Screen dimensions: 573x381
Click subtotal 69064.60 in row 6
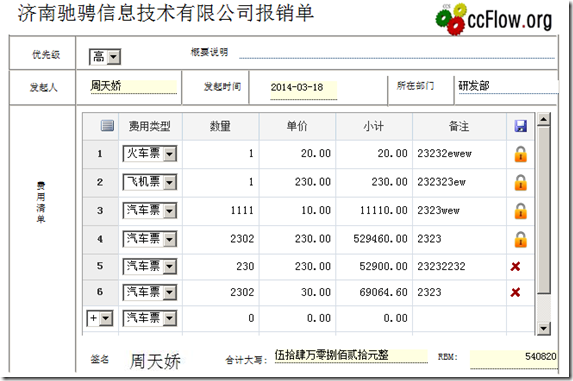(x=374, y=292)
